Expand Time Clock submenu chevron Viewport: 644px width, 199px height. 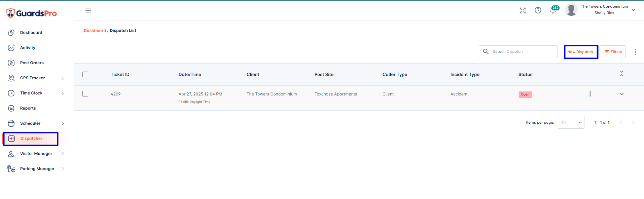coord(63,93)
